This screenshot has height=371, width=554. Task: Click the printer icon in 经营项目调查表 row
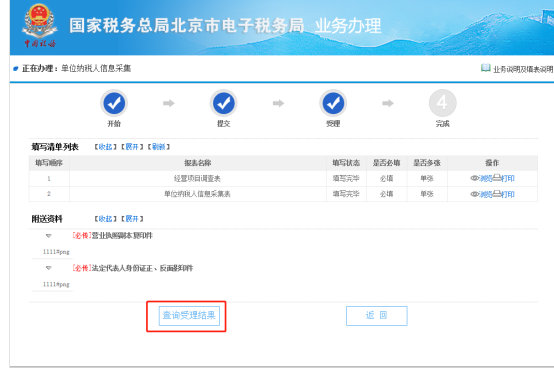497,178
